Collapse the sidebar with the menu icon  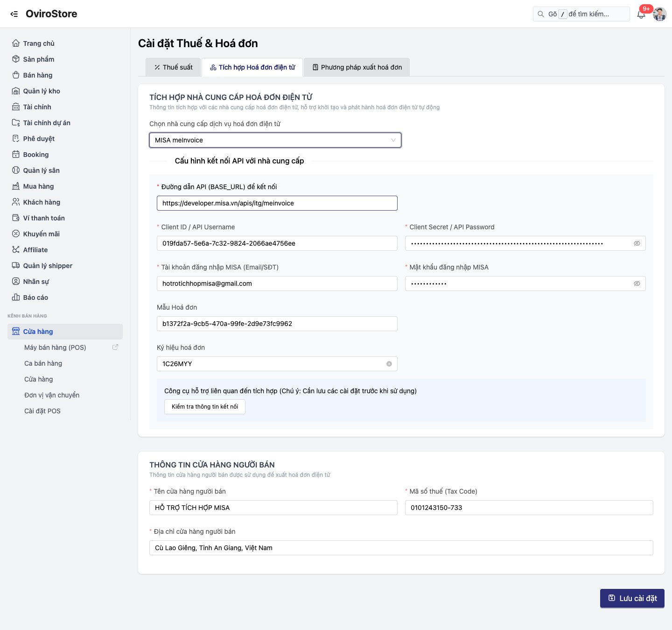click(x=14, y=14)
